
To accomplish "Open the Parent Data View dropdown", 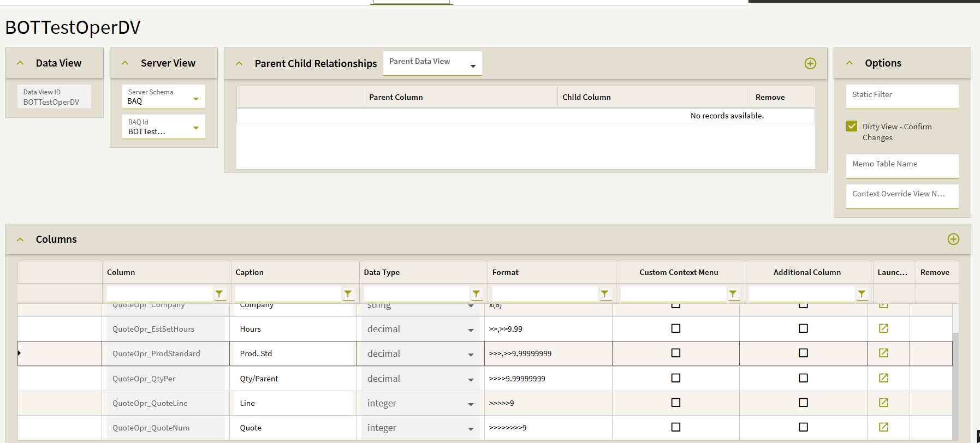I will [473, 66].
